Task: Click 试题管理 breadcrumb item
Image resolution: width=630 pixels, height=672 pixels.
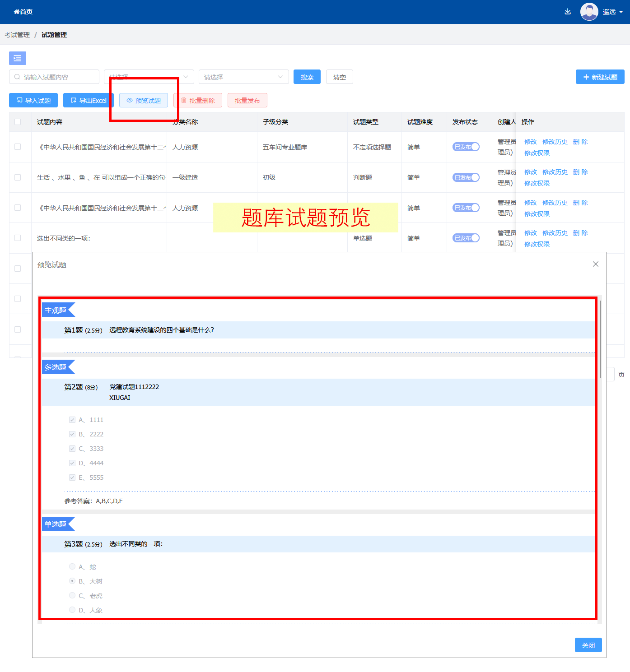Action: click(54, 35)
